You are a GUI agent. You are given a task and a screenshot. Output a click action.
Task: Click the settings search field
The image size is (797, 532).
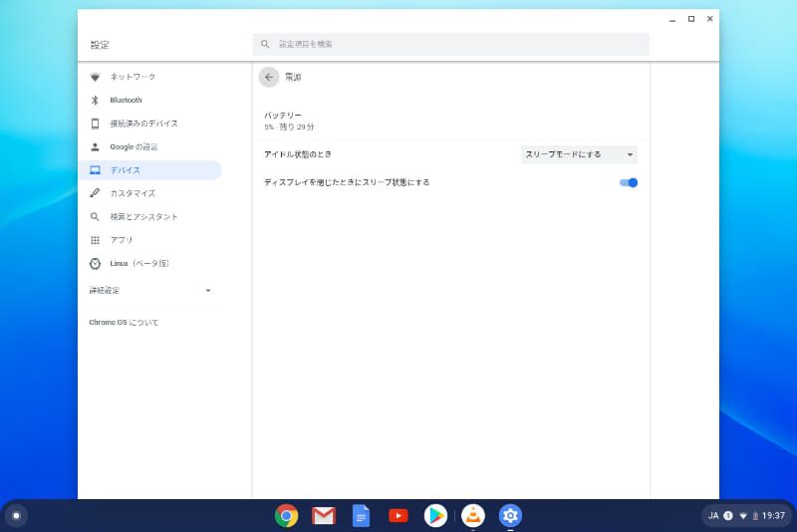pyautogui.click(x=451, y=44)
